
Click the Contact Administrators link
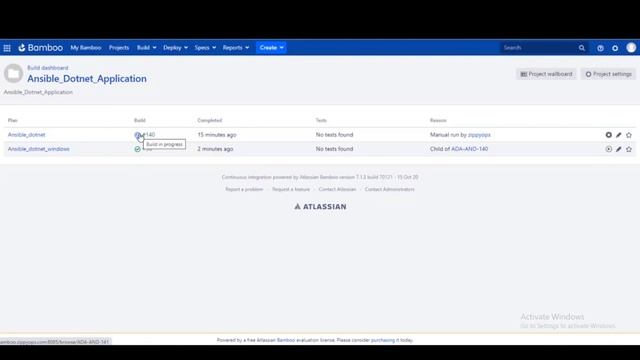pos(389,189)
